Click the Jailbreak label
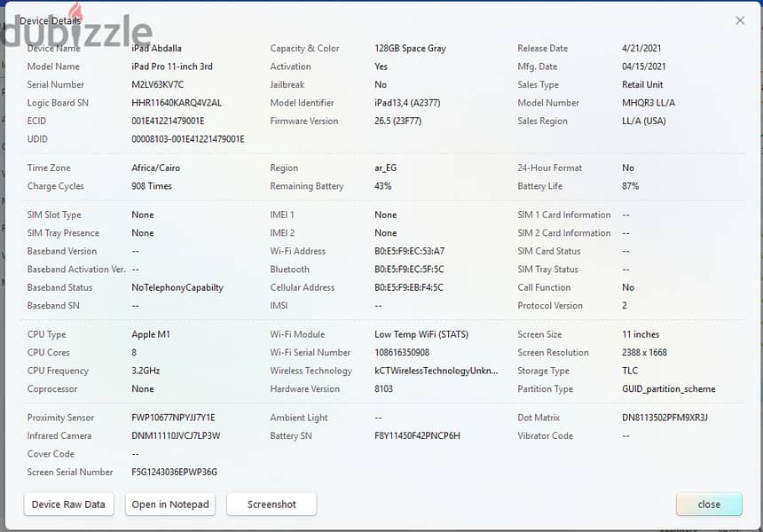The image size is (763, 532). [287, 84]
